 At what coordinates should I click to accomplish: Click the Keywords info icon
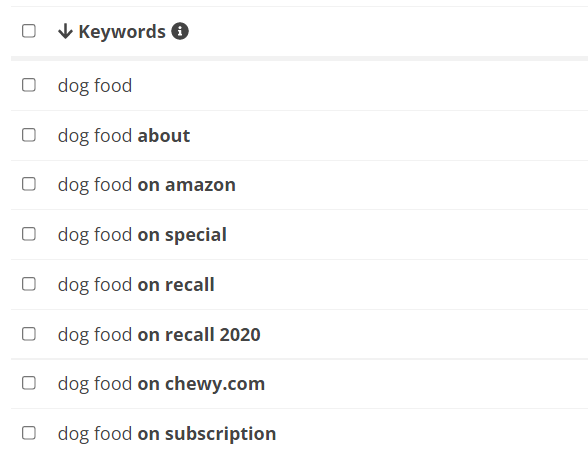coord(180,31)
